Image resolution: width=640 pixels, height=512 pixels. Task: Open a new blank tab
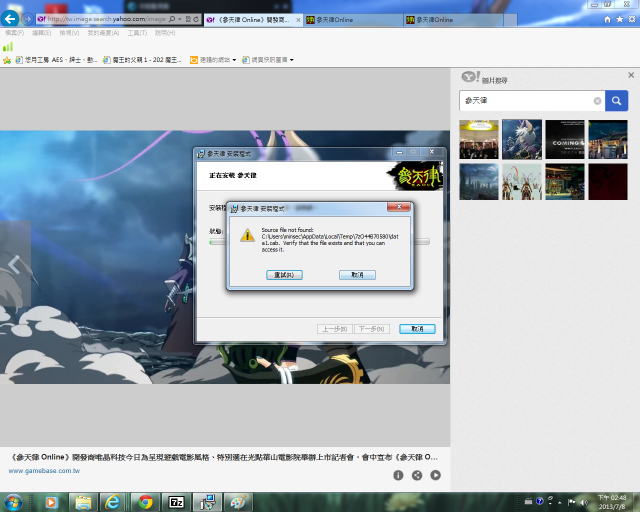[510, 20]
